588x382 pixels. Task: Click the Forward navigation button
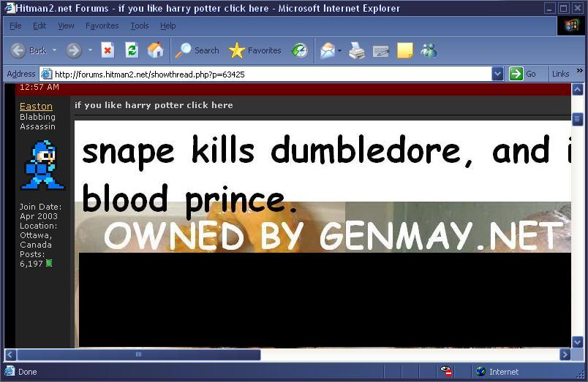(x=74, y=50)
